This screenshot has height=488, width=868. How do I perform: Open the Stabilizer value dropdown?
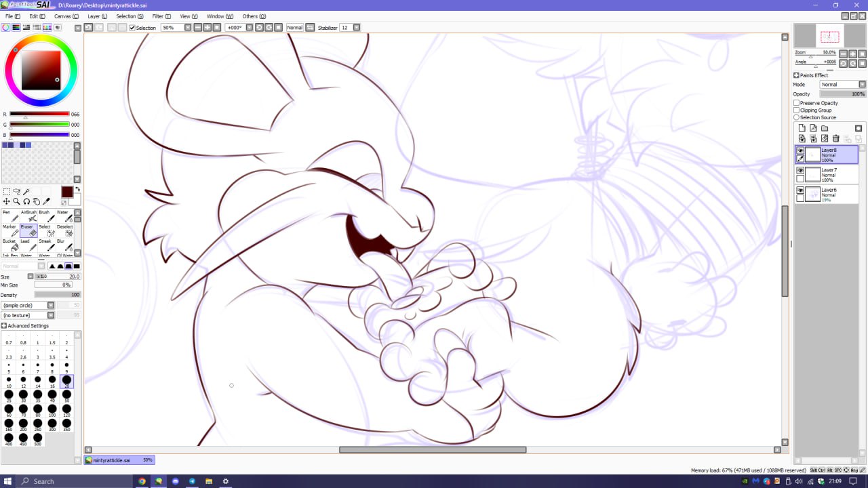click(357, 28)
